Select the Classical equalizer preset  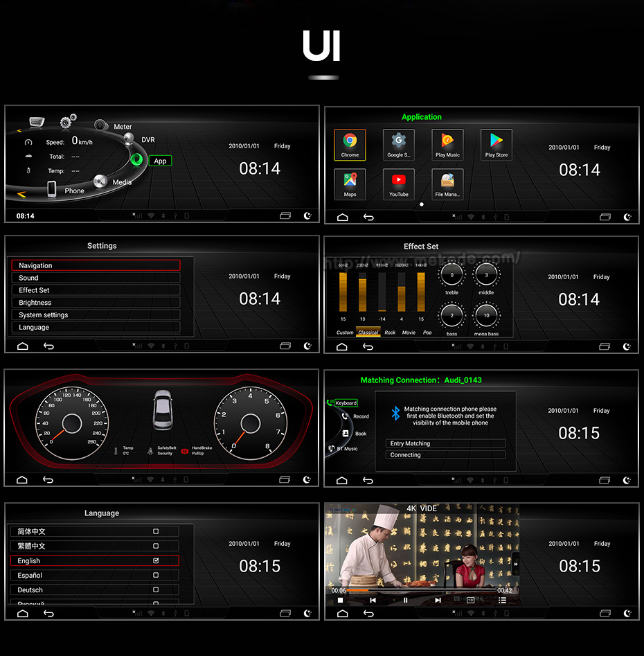pyautogui.click(x=368, y=333)
